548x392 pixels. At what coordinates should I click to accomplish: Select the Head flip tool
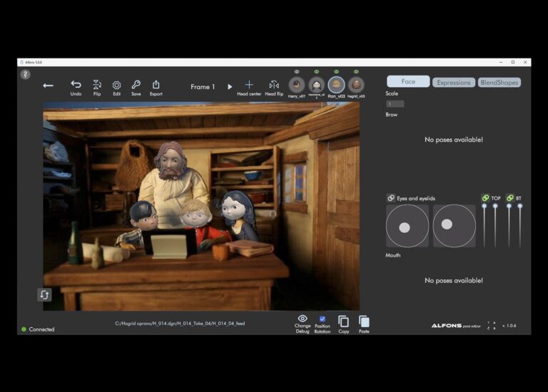tap(274, 85)
